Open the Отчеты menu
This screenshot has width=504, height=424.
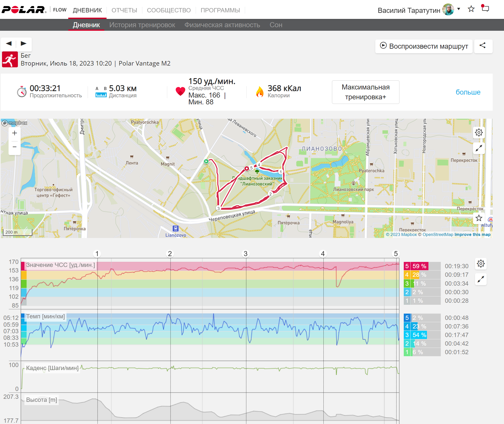point(124,10)
